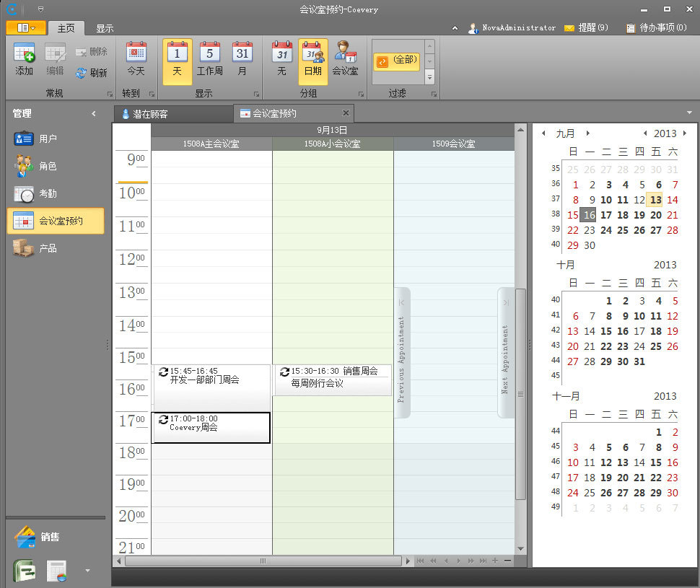Toggle 日期 date grouping
Screen dimensions: 700x588
(312, 59)
